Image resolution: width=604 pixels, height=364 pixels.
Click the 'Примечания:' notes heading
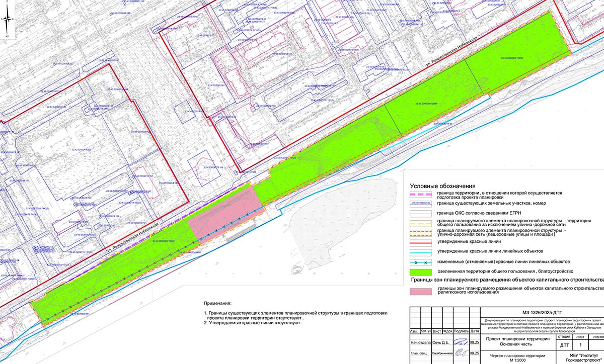[219, 304]
